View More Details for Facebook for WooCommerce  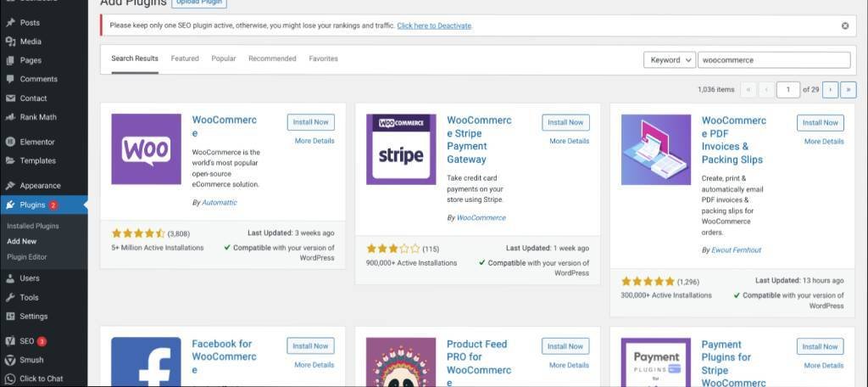pos(314,365)
